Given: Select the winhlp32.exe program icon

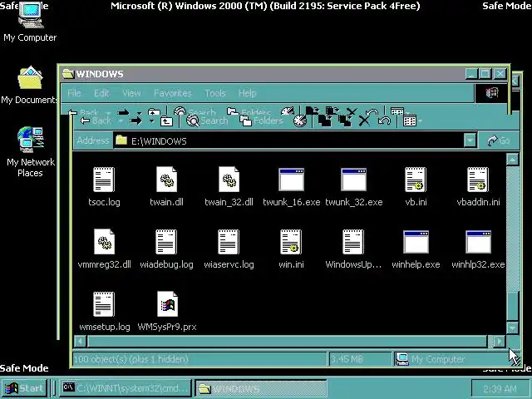Looking at the screenshot, I should click(x=479, y=242).
